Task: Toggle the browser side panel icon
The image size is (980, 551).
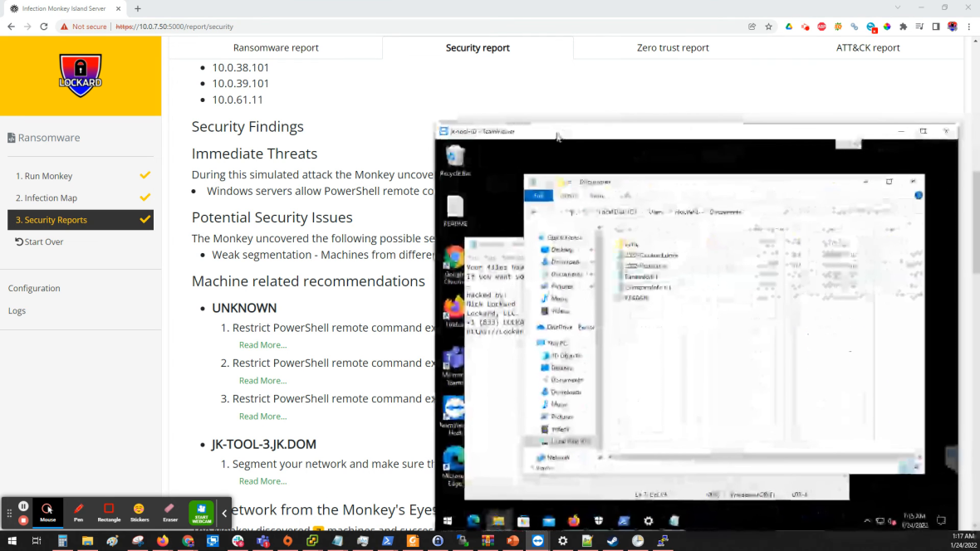Action: pyautogui.click(x=936, y=27)
